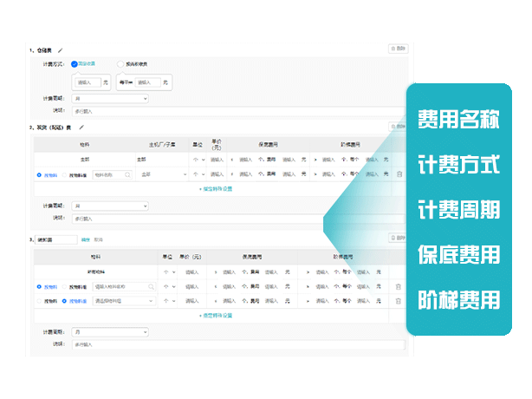
Task: Select the 固定收费 radio option
Action: [75, 63]
